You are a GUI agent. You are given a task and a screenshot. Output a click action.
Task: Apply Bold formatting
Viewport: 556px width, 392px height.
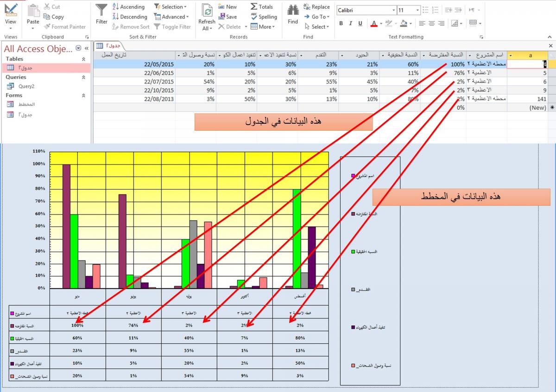341,23
